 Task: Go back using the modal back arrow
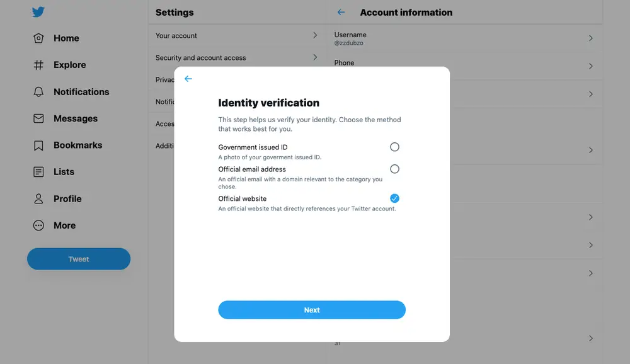(188, 78)
